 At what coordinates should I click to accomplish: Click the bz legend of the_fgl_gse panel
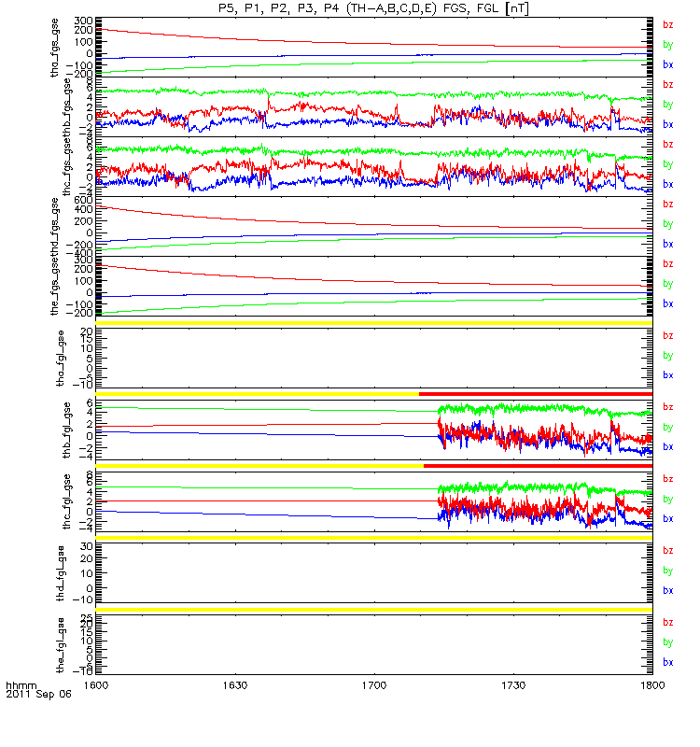[x=668, y=623]
